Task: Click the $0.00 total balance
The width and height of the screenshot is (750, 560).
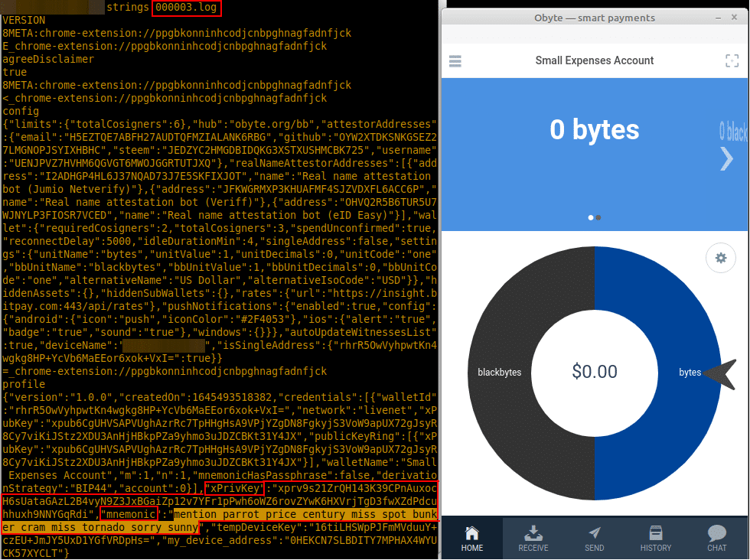Action: (x=595, y=372)
